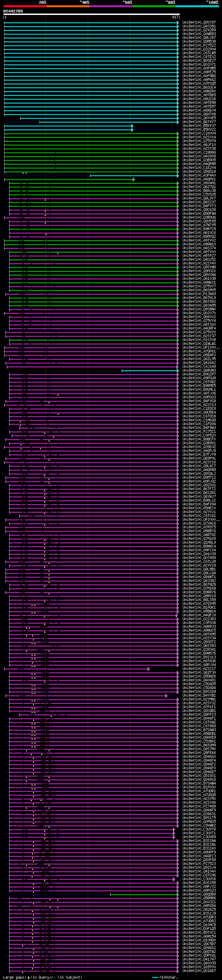Select subject label UniRef100_Q02071
This screenshot has height=980, width=222.
point(199,65)
